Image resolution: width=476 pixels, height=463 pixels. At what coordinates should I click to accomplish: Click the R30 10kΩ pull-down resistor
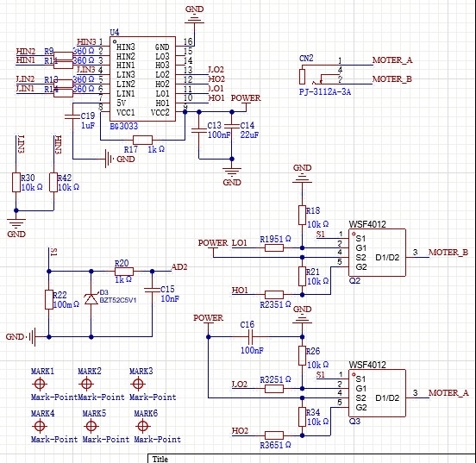(16, 183)
